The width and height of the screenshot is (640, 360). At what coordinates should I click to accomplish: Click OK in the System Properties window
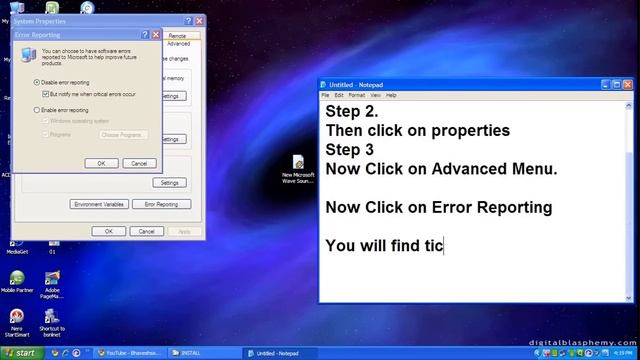pos(109,231)
